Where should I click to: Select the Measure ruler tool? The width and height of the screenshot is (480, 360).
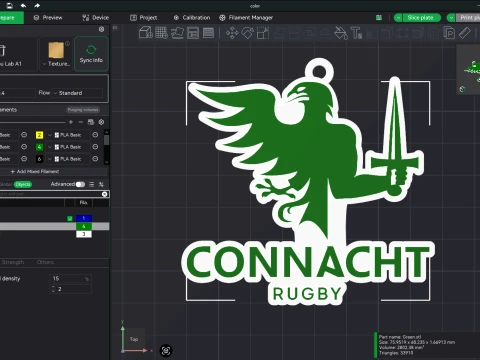coord(464,33)
